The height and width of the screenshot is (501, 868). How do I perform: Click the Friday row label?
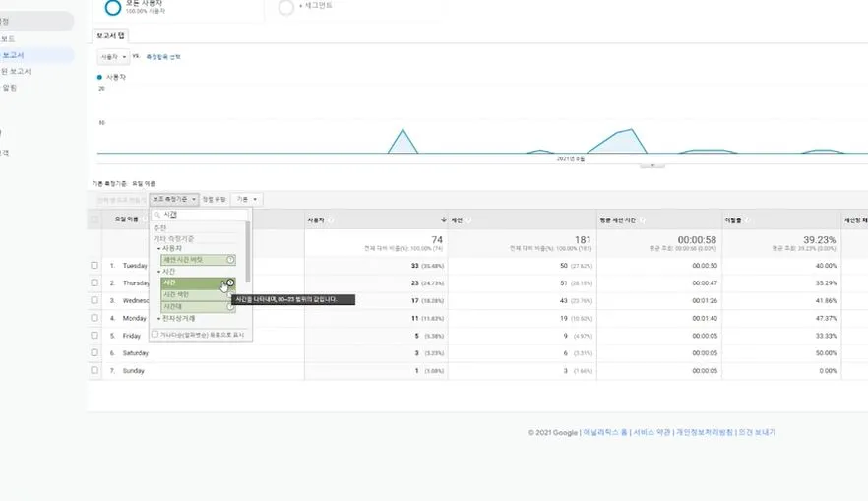click(132, 336)
